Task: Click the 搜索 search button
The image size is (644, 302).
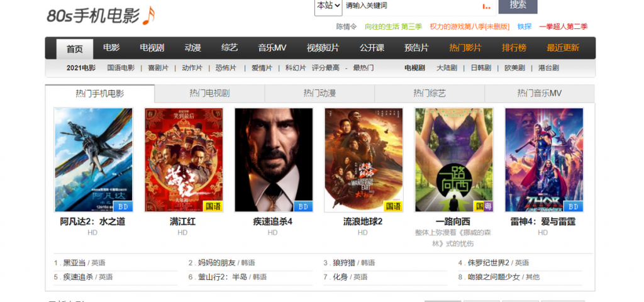Action: (518, 5)
